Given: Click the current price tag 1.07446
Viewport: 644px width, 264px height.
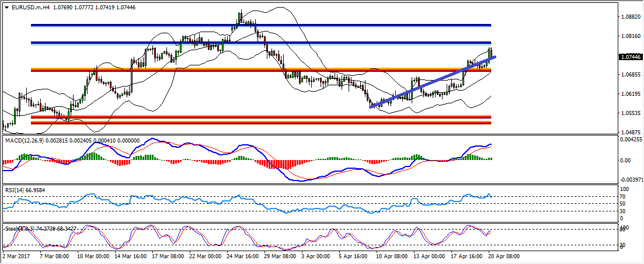Looking at the screenshot, I should click(630, 57).
